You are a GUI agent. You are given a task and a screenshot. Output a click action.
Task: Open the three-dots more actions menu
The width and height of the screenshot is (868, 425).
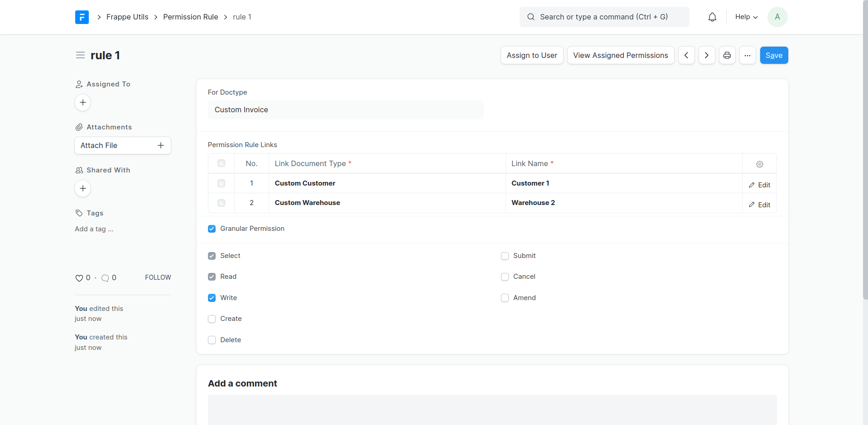click(747, 55)
